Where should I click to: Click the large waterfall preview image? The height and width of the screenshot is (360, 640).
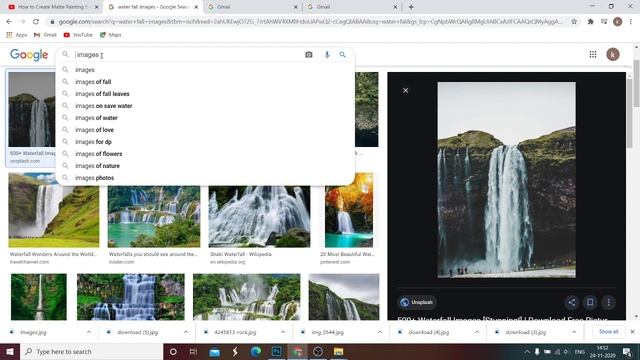pyautogui.click(x=507, y=180)
